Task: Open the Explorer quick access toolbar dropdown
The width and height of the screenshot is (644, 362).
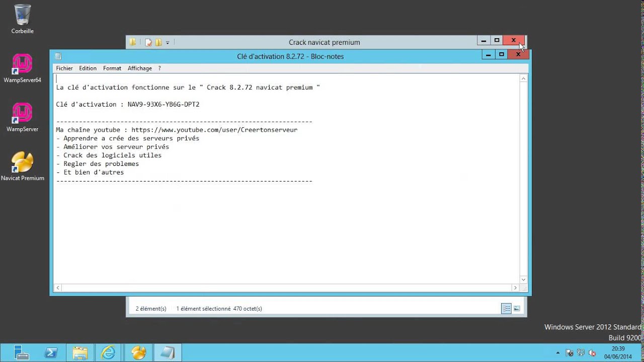Action: tap(168, 43)
